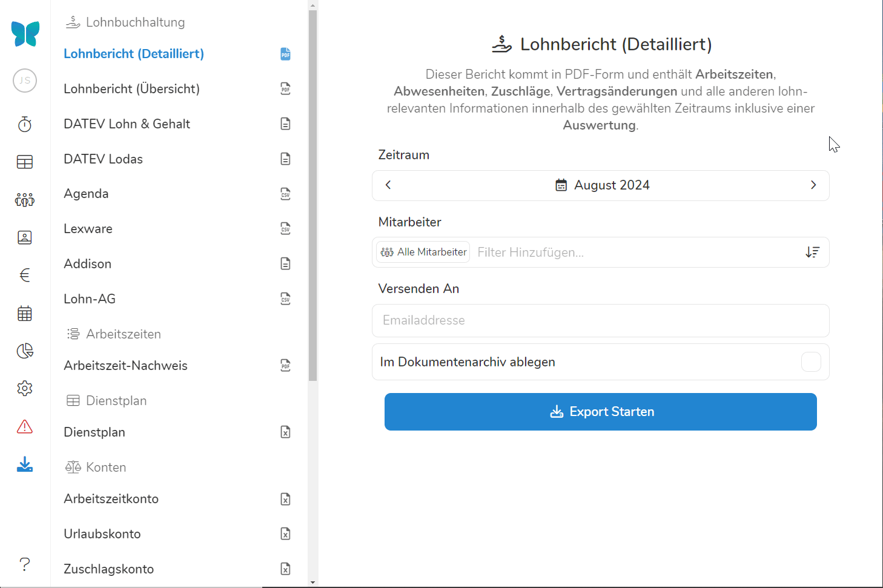Open sort options in Mitarbeiter filter
Image resolution: width=883 pixels, height=588 pixels.
812,253
